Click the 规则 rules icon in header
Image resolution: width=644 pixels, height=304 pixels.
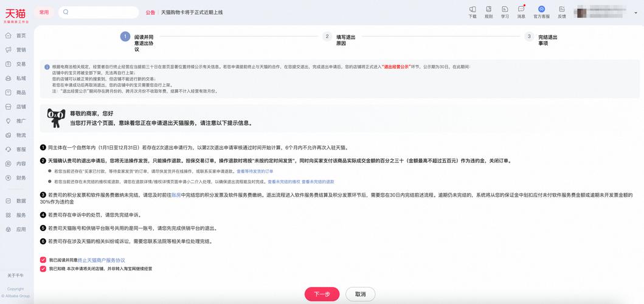click(489, 9)
